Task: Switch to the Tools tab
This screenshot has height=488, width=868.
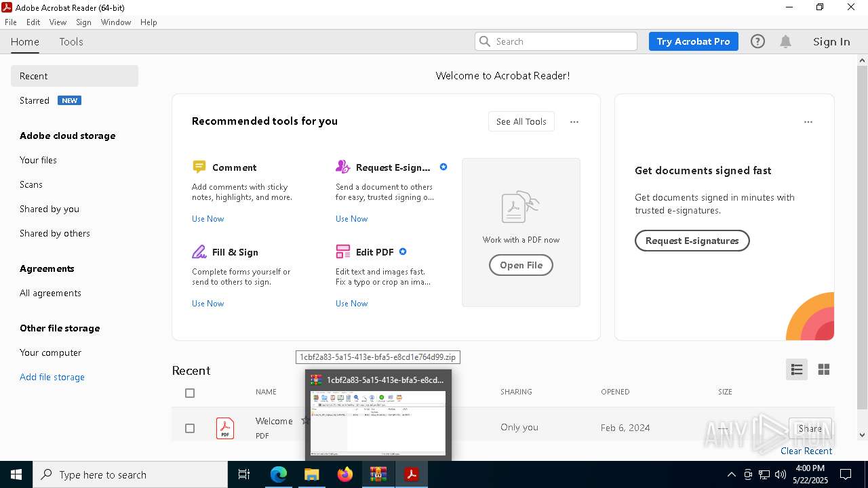Action: (71, 41)
